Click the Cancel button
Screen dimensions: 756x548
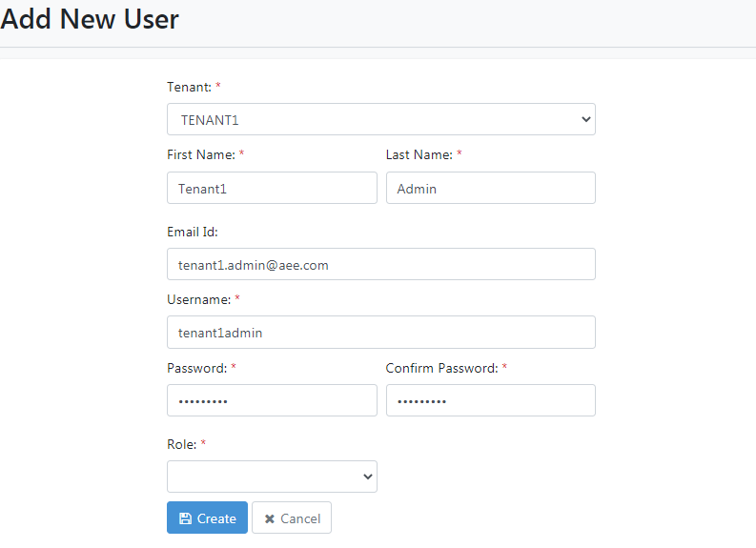[292, 518]
